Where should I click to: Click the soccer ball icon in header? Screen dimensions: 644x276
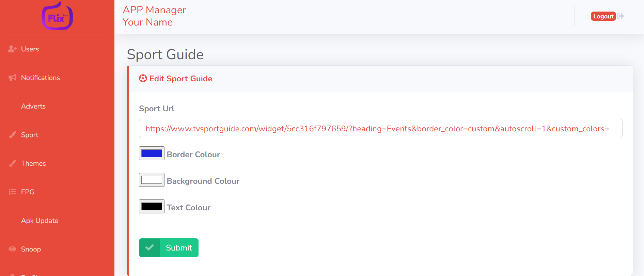143,79
